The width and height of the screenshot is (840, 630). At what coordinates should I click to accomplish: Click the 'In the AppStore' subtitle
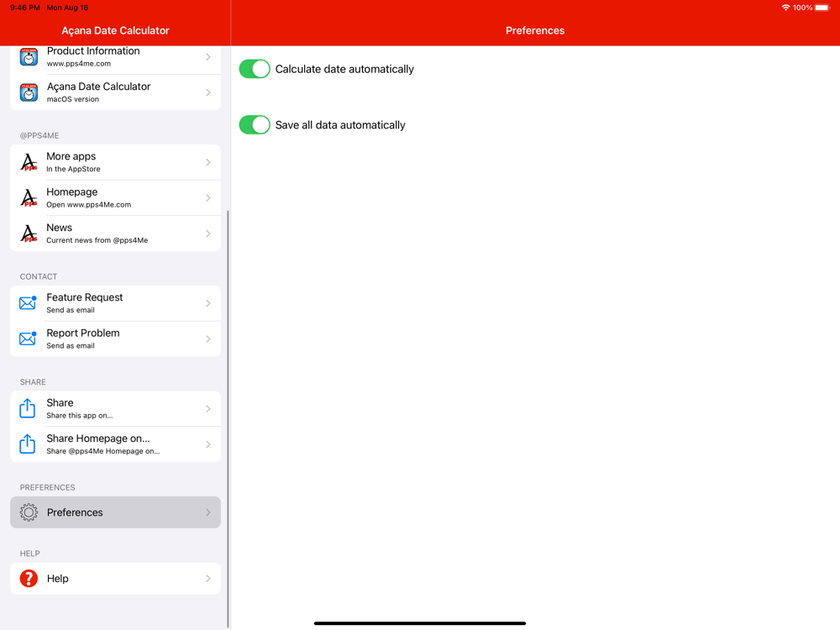tap(73, 169)
